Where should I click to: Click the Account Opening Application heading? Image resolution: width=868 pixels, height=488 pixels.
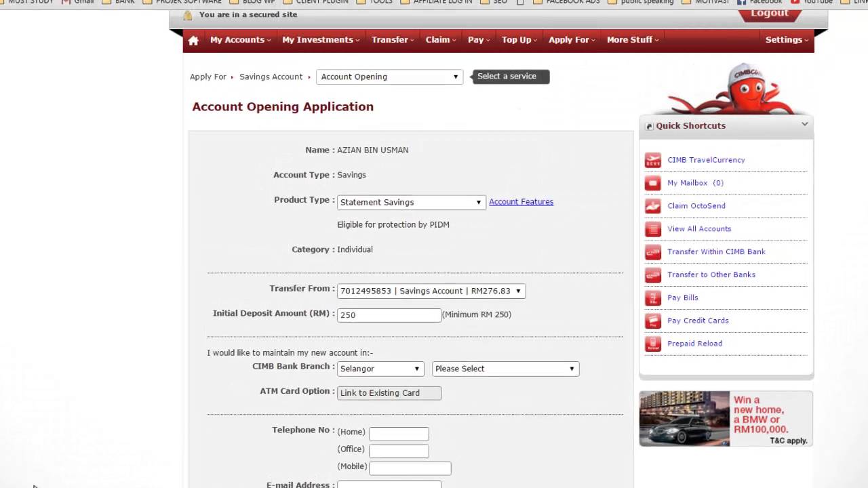[x=283, y=107]
